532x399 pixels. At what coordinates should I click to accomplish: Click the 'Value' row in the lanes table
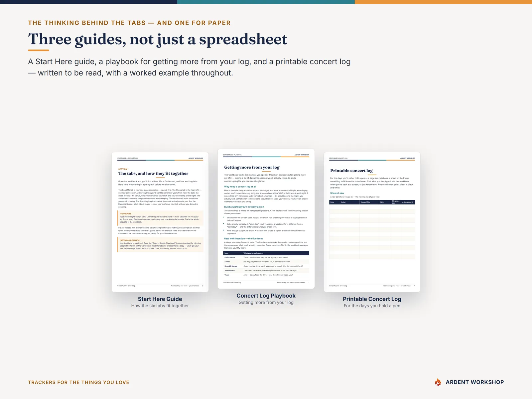tap(266, 275)
